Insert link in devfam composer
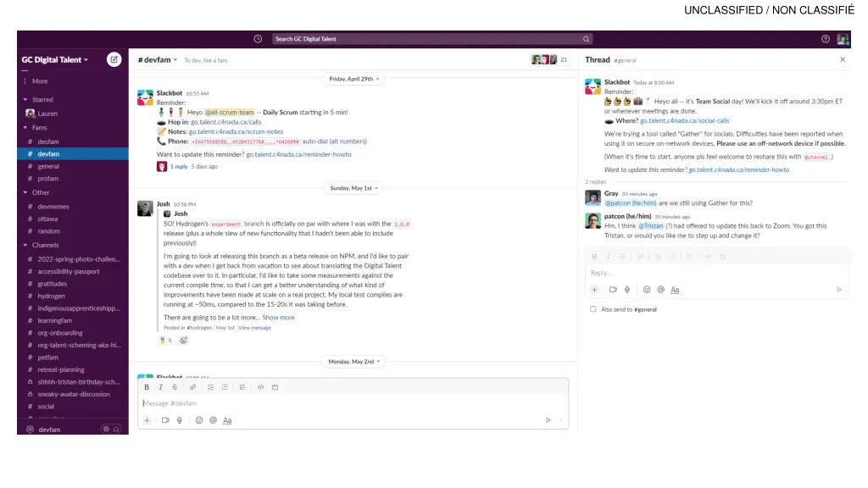This screenshot has width=868, height=488. pyautogui.click(x=192, y=387)
